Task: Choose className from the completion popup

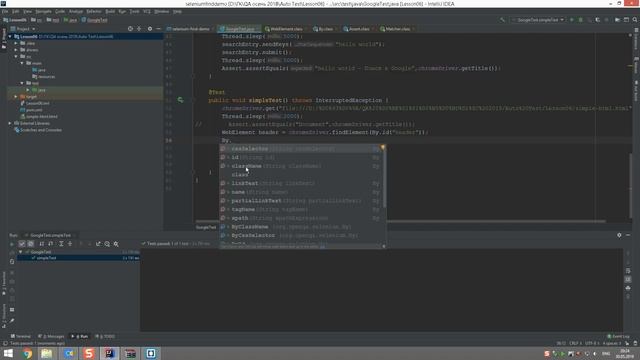Action: [300, 166]
